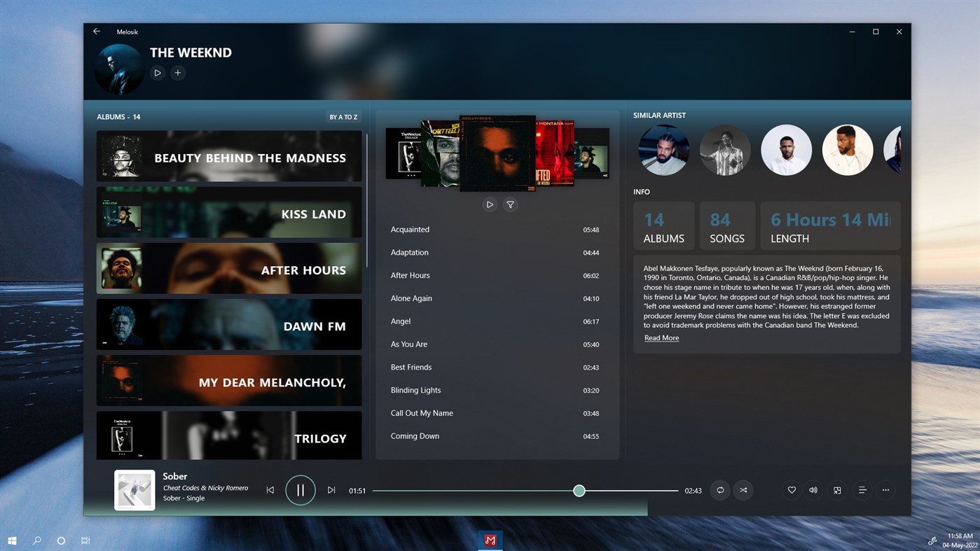Open the mini player icon

tap(837, 490)
